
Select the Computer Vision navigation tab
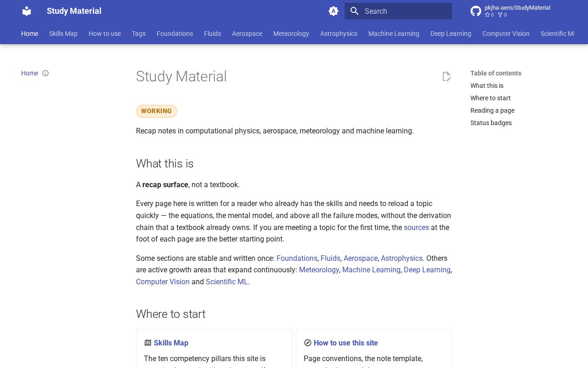pyautogui.click(x=506, y=34)
